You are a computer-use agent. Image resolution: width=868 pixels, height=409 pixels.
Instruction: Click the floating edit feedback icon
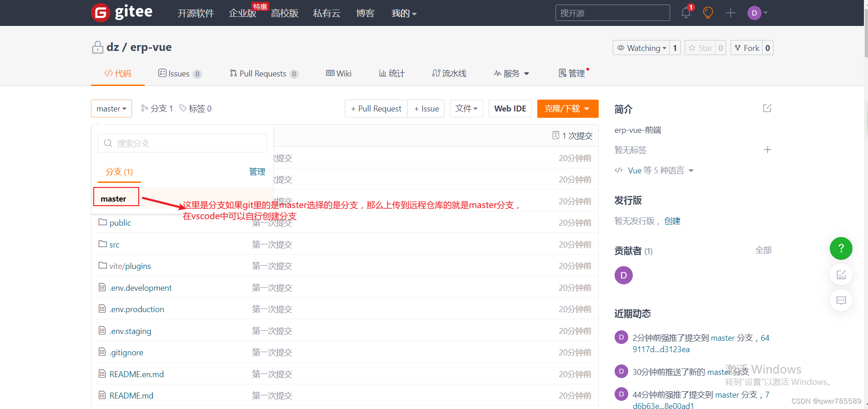841,275
